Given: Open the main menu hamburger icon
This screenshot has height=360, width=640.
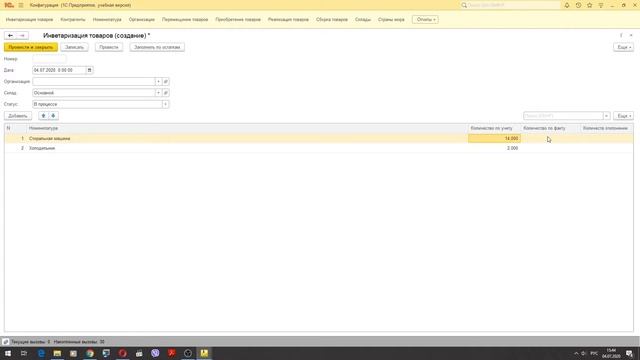Looking at the screenshot, I should [21, 5].
